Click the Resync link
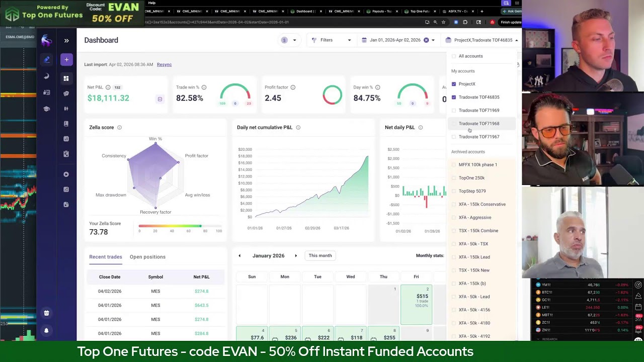 164,65
